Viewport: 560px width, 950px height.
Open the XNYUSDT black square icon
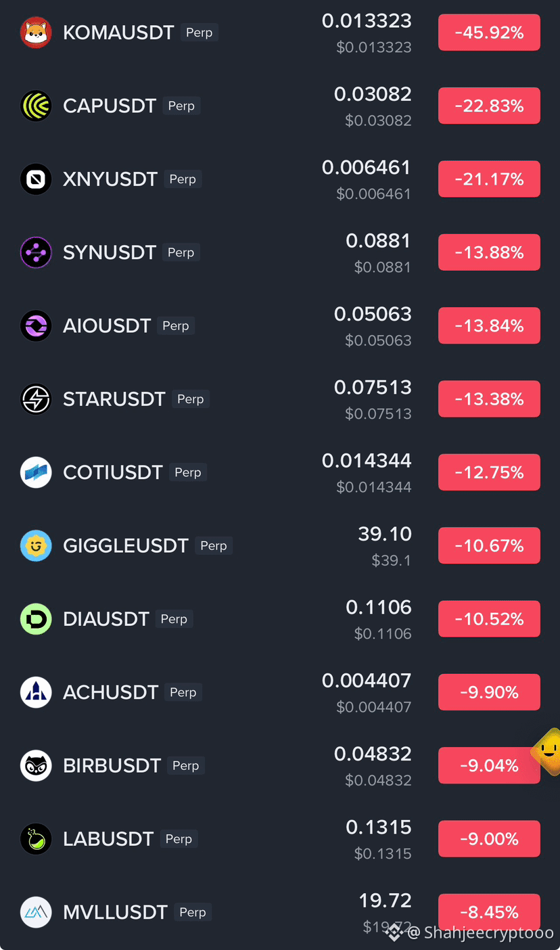[x=36, y=179]
